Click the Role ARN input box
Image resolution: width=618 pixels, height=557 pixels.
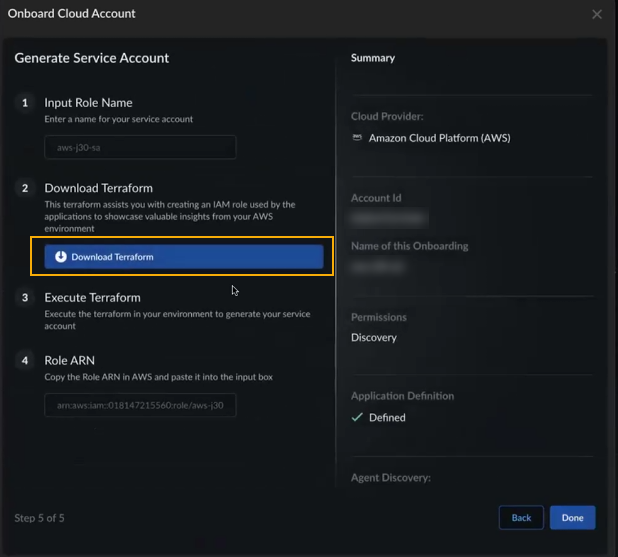tap(140, 406)
